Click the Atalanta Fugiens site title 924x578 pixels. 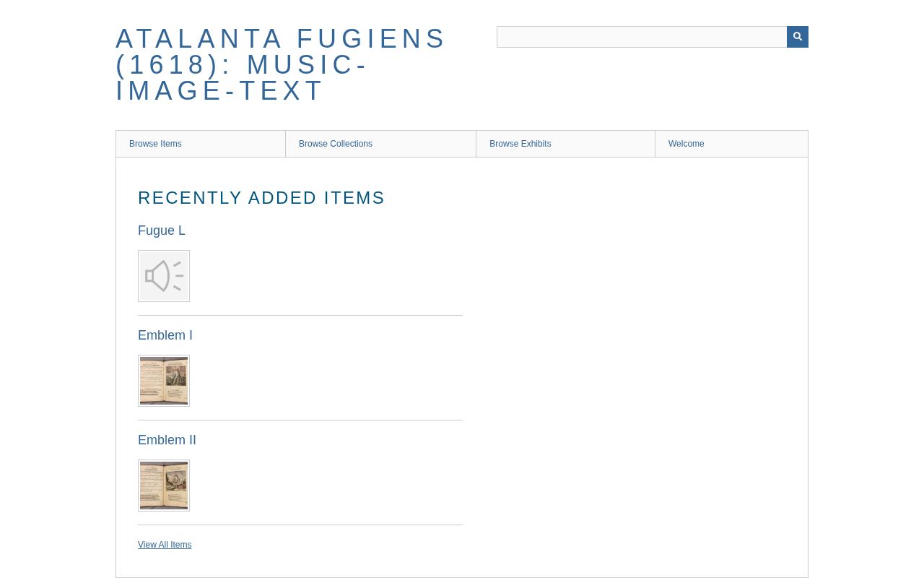(x=281, y=65)
